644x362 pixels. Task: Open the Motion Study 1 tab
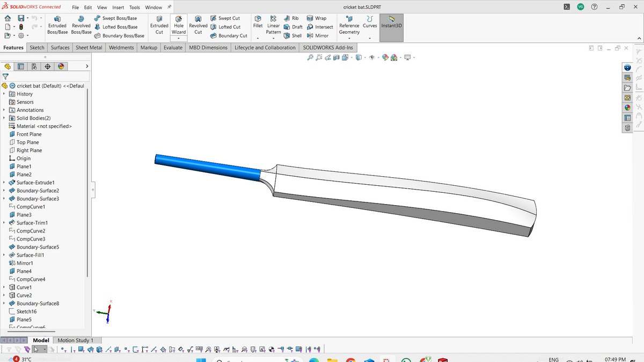[x=75, y=341]
